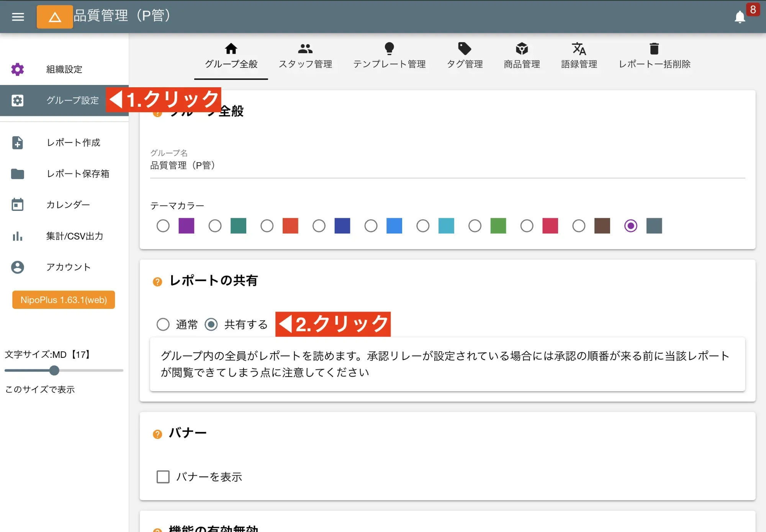Click the カレンダー sidebar icon
The image size is (766, 532).
tap(17, 205)
